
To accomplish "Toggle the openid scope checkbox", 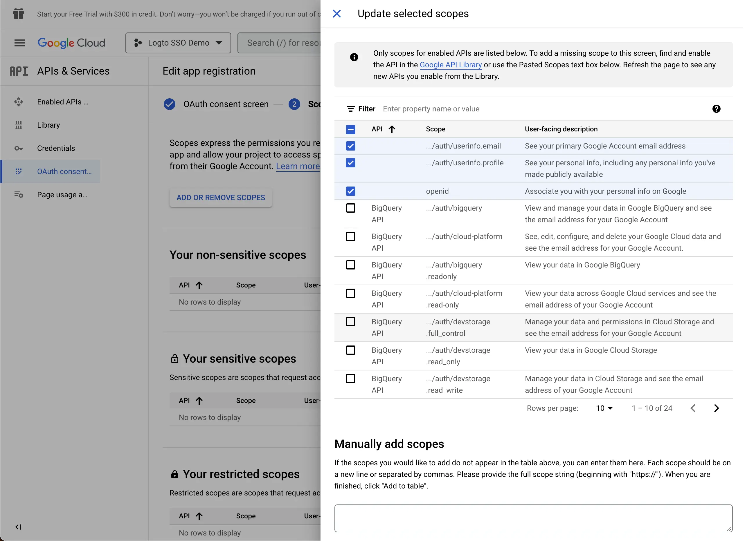I will (x=350, y=191).
